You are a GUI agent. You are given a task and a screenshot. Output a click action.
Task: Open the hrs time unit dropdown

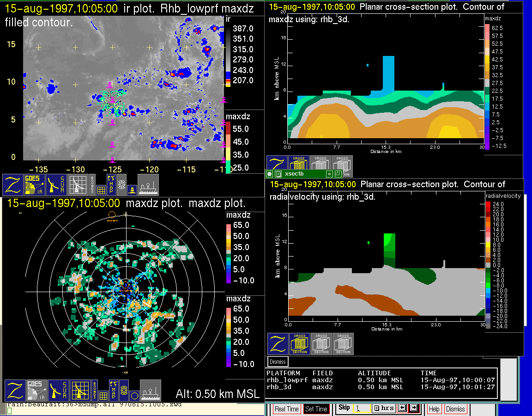point(382,408)
